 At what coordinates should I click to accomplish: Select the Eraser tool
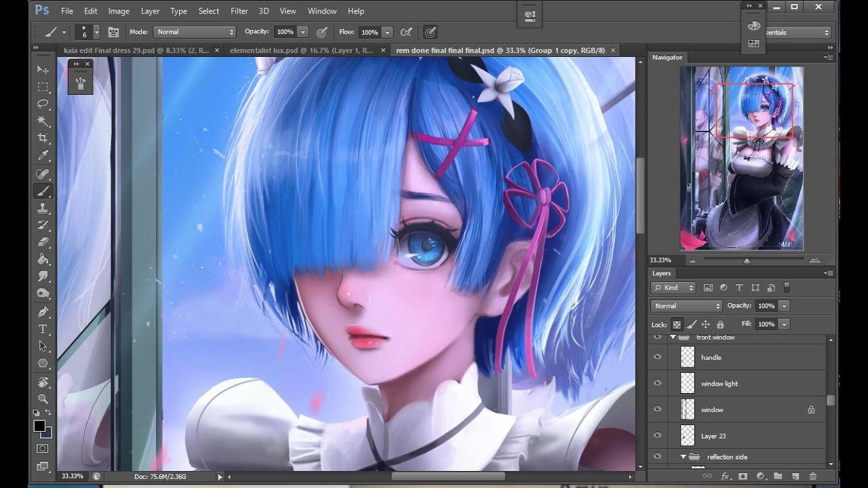point(43,242)
